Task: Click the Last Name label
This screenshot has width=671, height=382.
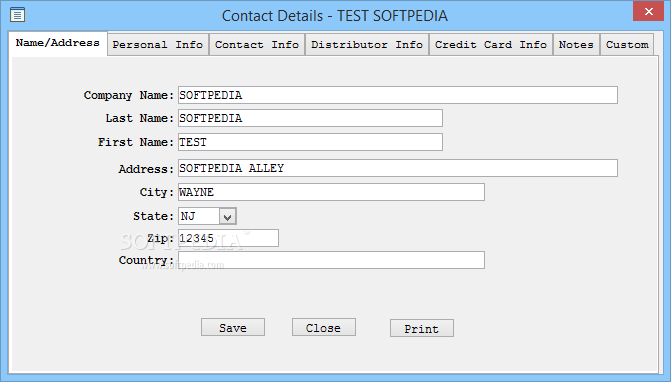Action: [140, 118]
